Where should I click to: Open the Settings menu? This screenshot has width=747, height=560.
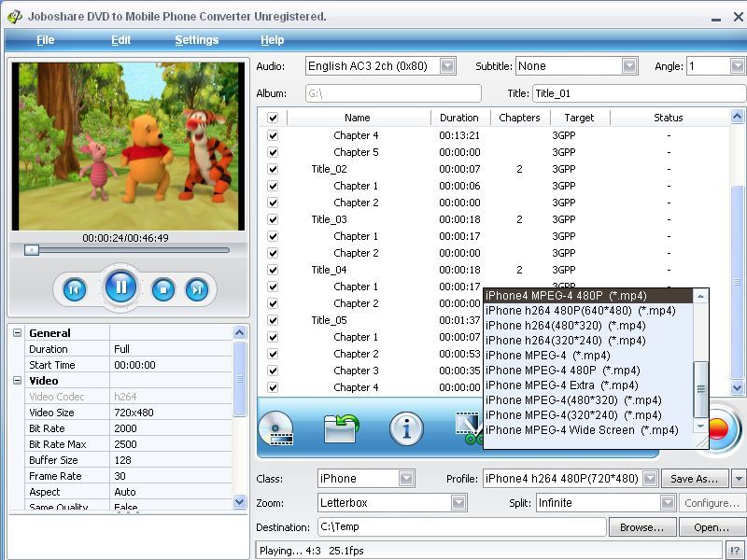pos(196,40)
